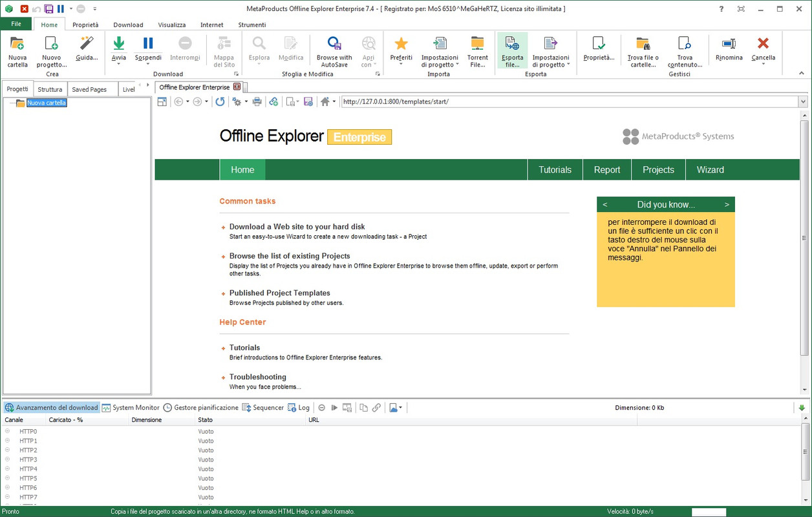
Task: Open the Report page menu item
Action: [607, 170]
